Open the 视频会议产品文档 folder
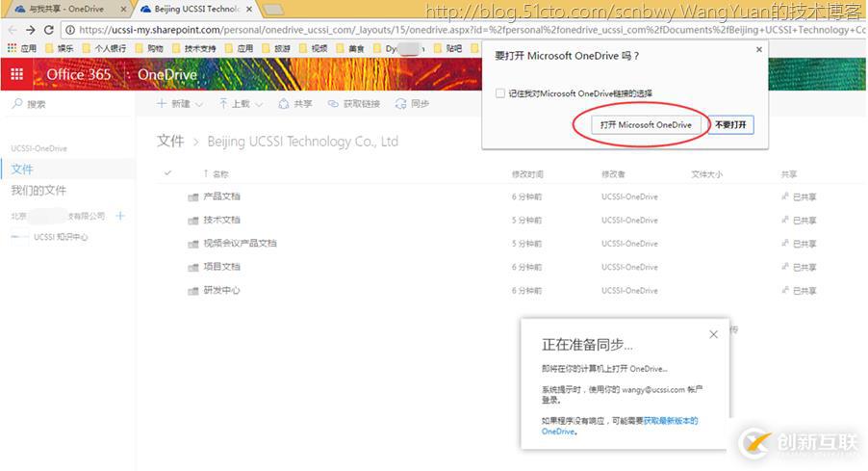 pos(240,243)
